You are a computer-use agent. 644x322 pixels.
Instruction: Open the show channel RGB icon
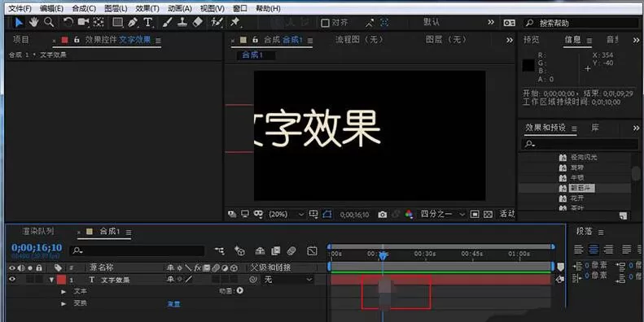click(x=409, y=214)
